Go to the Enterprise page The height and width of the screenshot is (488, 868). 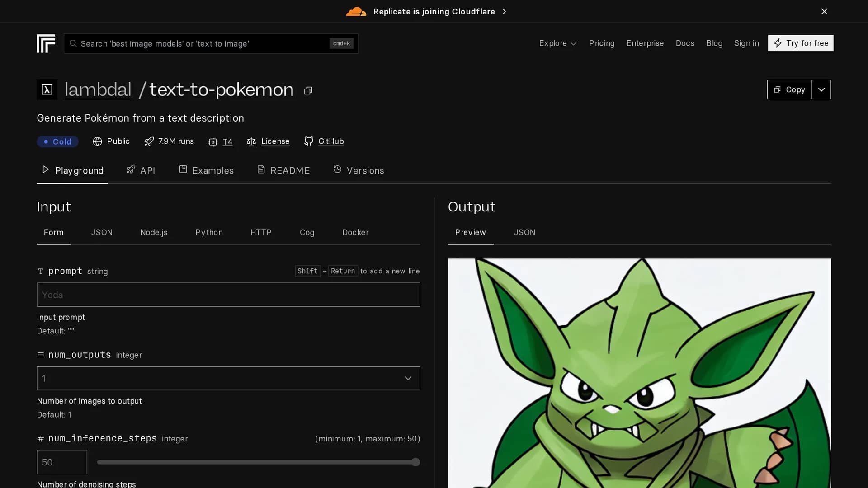(x=645, y=43)
